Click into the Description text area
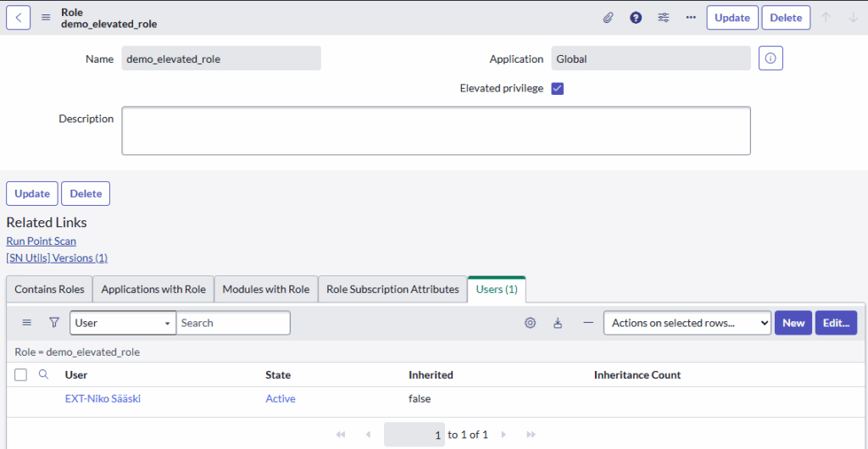Viewport: 868px width, 449px height. click(x=437, y=130)
